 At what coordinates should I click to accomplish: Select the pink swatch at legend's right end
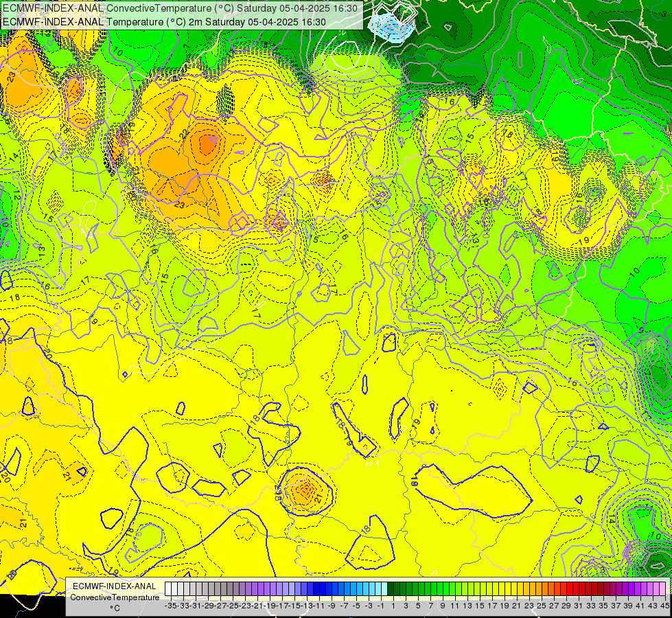tap(662, 589)
